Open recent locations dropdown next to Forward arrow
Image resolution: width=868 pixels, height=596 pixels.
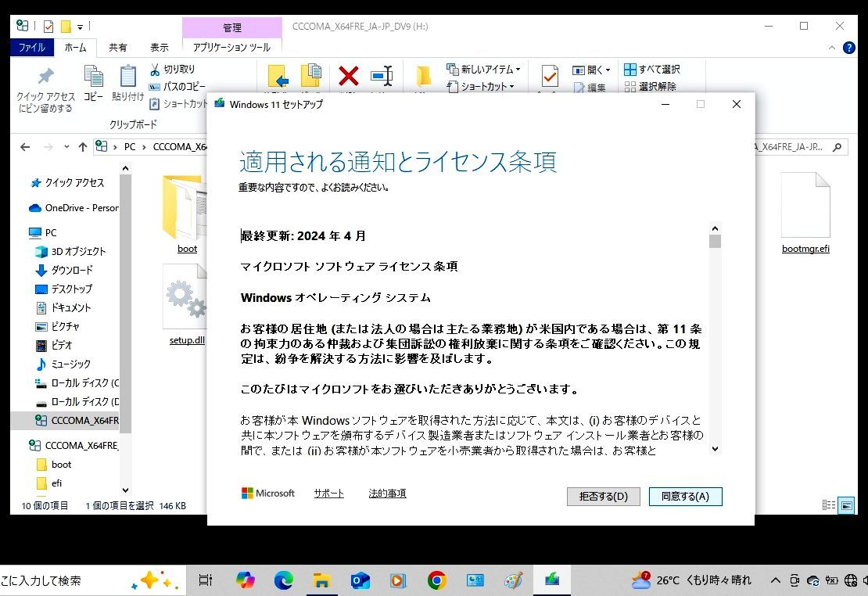(x=66, y=147)
